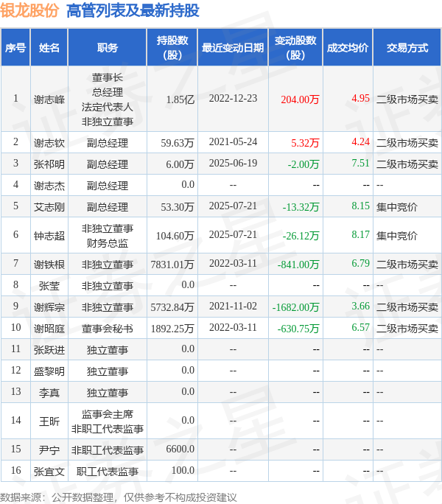Click the 6.57 average price

click(x=361, y=328)
